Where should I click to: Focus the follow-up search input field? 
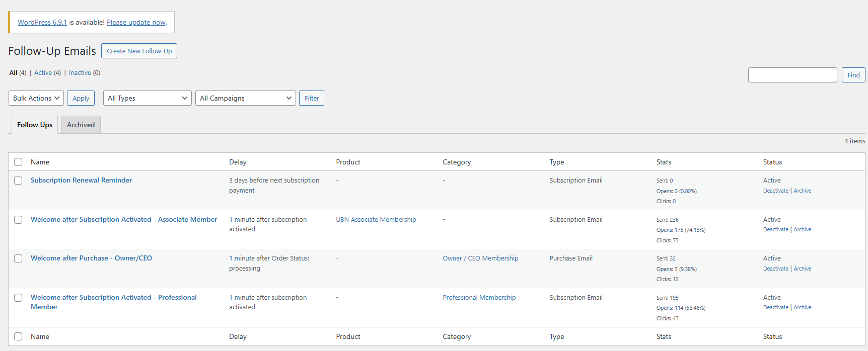[x=792, y=75]
